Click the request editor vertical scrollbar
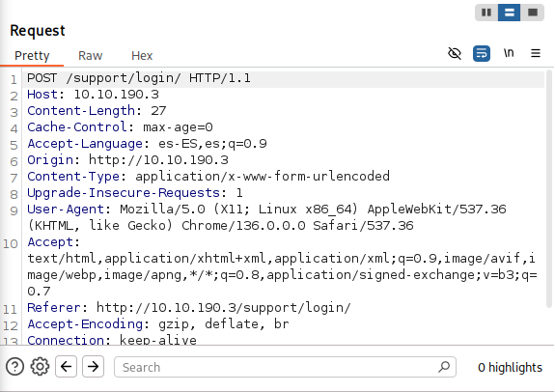This screenshot has width=555, height=392. pos(549,187)
